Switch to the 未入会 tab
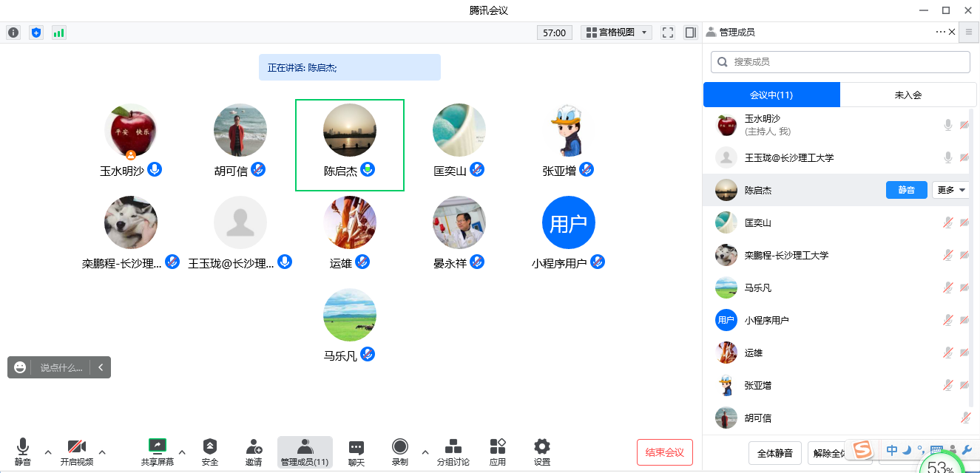This screenshot has width=980, height=473. click(908, 95)
